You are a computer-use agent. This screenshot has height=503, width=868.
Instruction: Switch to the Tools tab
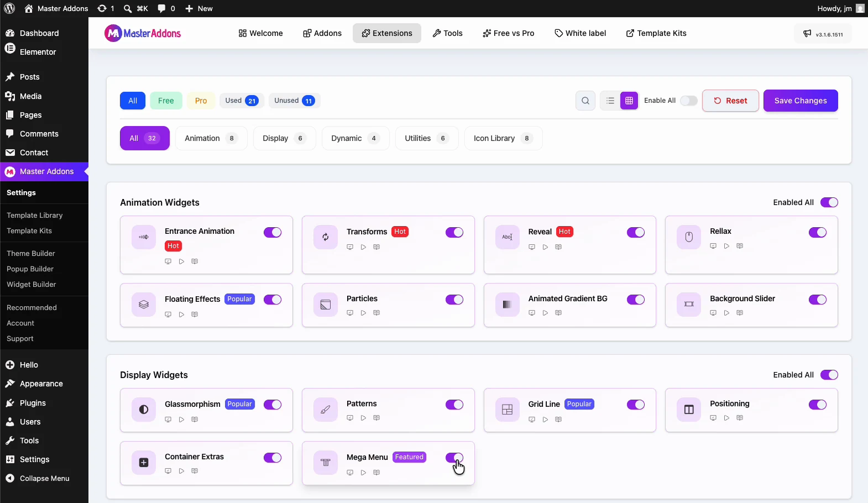pyautogui.click(x=447, y=33)
